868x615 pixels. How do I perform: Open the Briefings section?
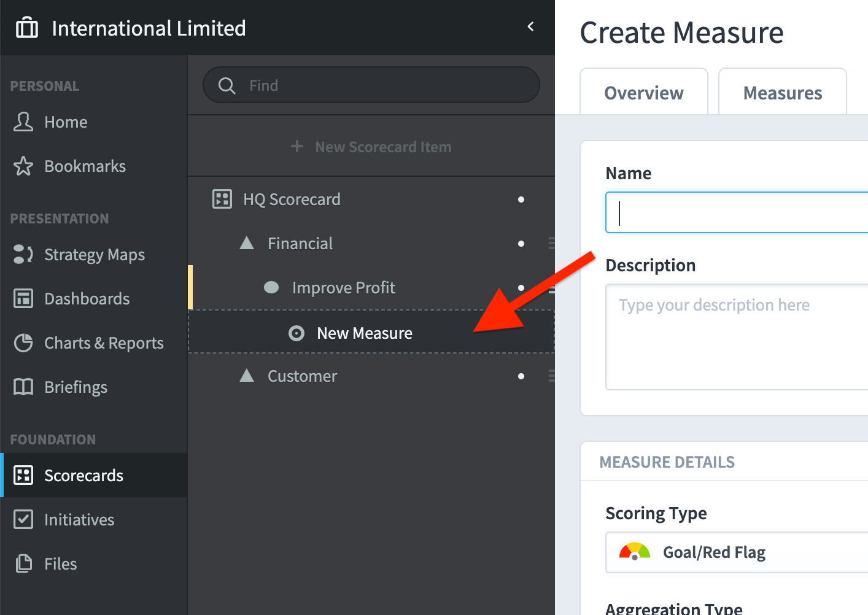[x=76, y=387]
